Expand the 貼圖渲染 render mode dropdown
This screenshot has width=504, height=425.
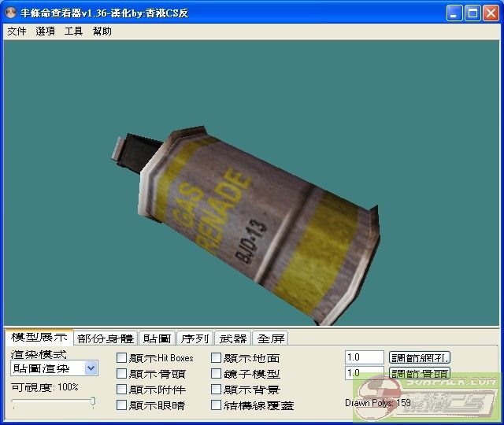coord(91,368)
